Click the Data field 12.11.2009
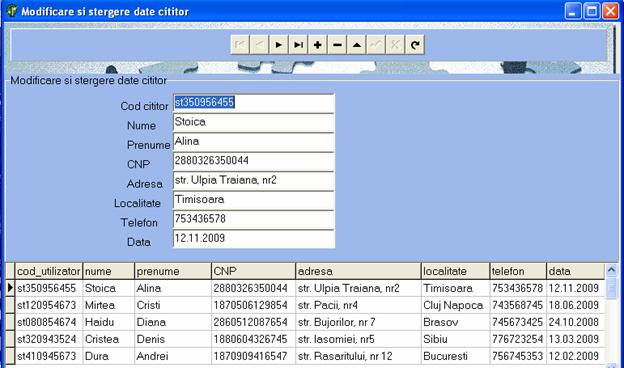 click(x=254, y=239)
